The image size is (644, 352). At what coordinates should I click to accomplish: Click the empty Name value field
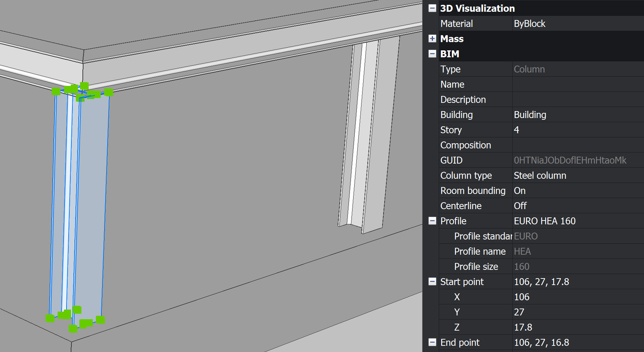pyautogui.click(x=577, y=84)
